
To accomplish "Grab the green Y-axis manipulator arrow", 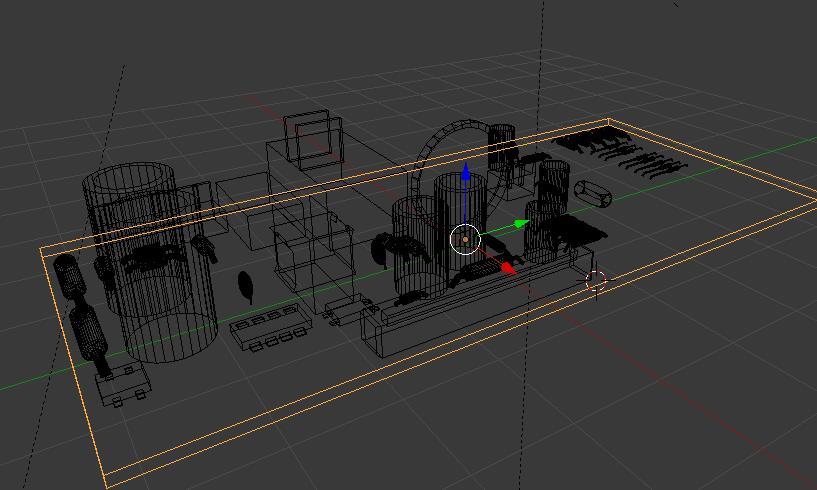I will [x=522, y=224].
